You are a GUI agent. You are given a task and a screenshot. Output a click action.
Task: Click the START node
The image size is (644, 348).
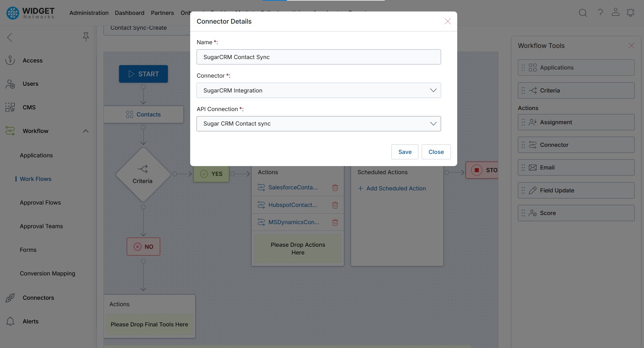(x=143, y=74)
